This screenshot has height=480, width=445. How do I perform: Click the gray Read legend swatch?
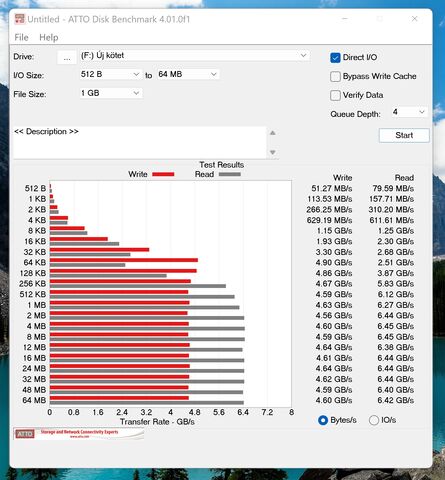pyautogui.click(x=230, y=174)
